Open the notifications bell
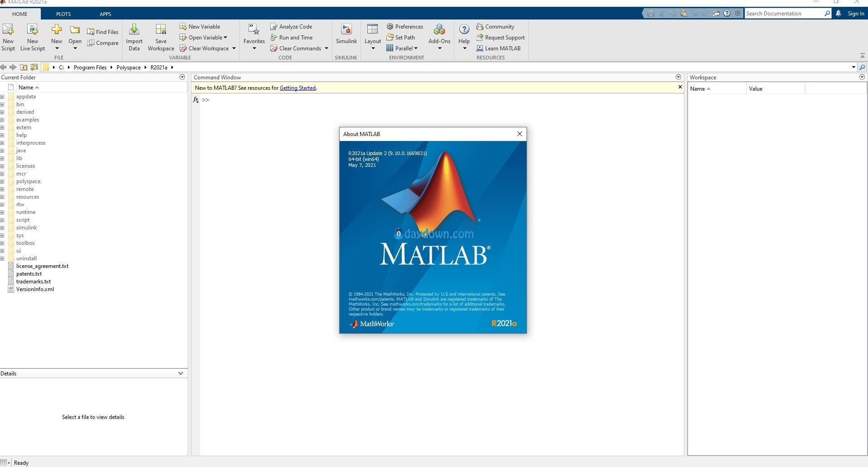The height and width of the screenshot is (467, 868). 839,13
